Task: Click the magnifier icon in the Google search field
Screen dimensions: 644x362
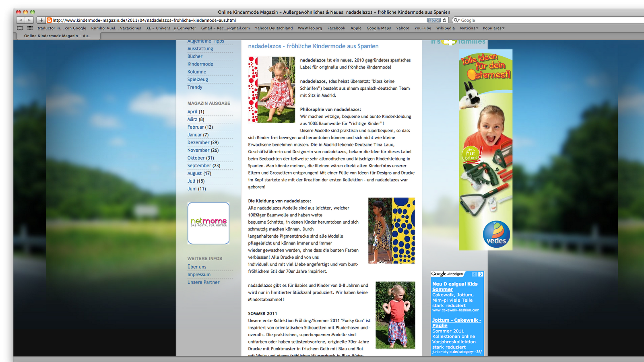Action: tap(456, 20)
